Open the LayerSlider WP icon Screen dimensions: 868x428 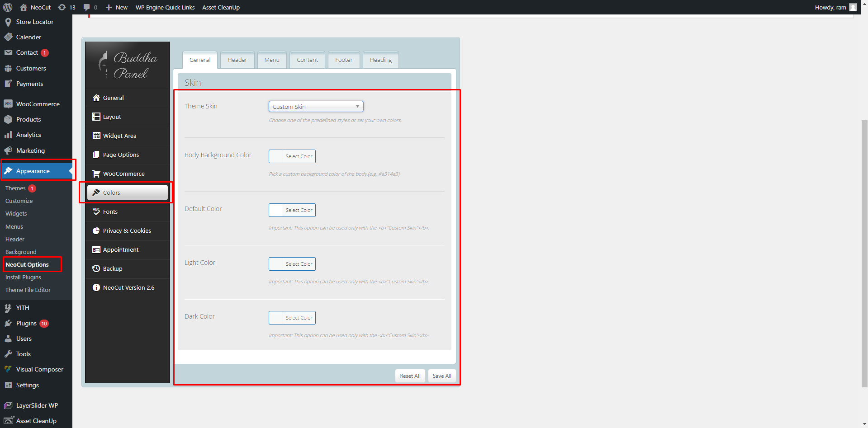pyautogui.click(x=8, y=405)
